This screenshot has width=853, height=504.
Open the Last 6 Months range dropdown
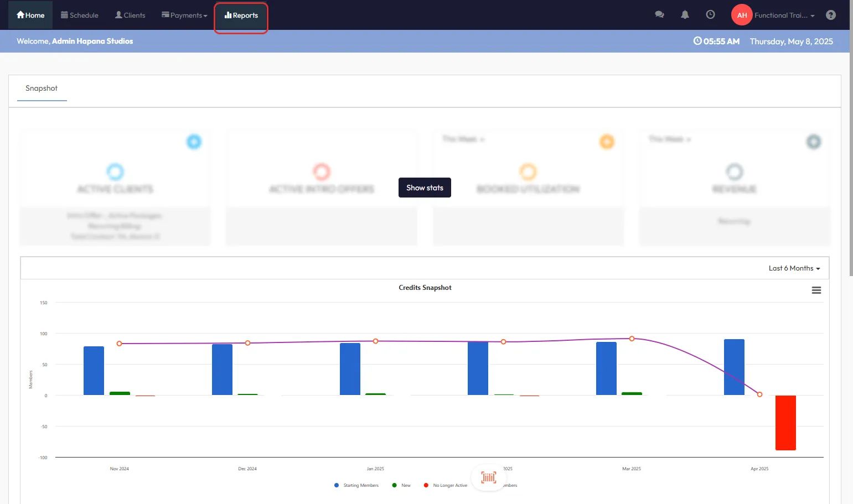(794, 268)
